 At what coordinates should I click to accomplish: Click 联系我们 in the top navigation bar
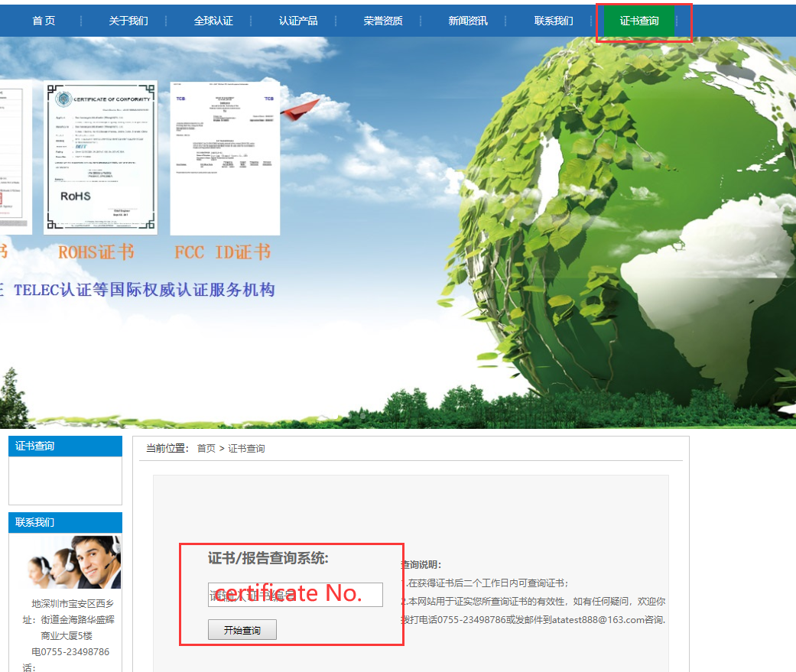tap(554, 21)
